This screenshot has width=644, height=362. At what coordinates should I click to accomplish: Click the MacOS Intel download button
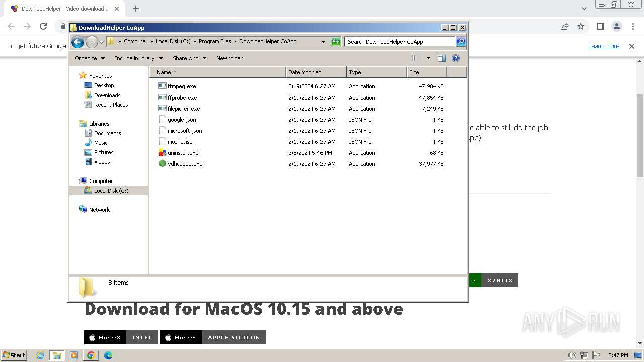click(x=121, y=337)
